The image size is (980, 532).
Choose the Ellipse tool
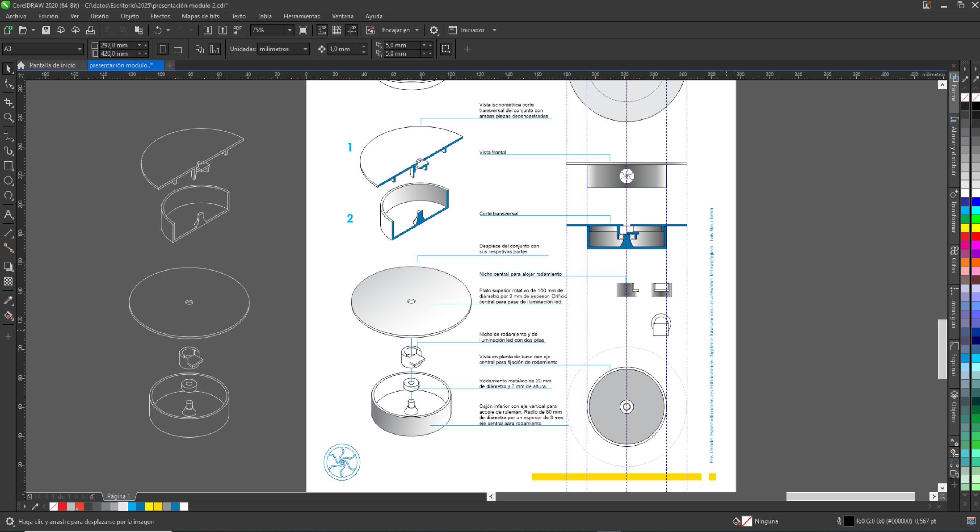[8, 181]
